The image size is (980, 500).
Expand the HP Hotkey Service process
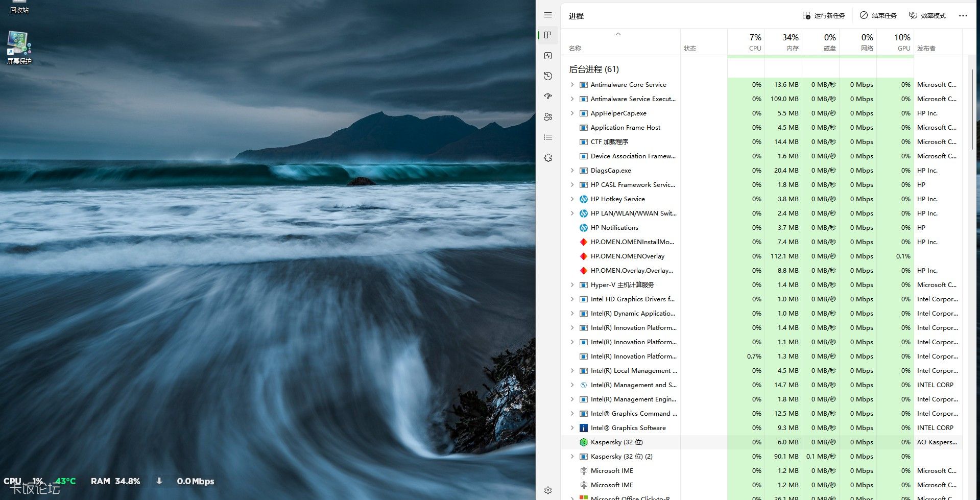(572, 199)
